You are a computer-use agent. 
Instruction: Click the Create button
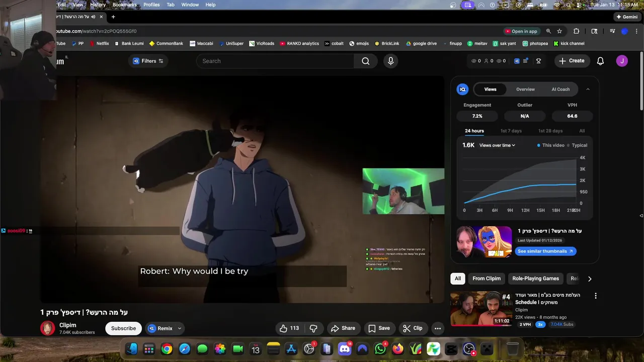pos(572,61)
